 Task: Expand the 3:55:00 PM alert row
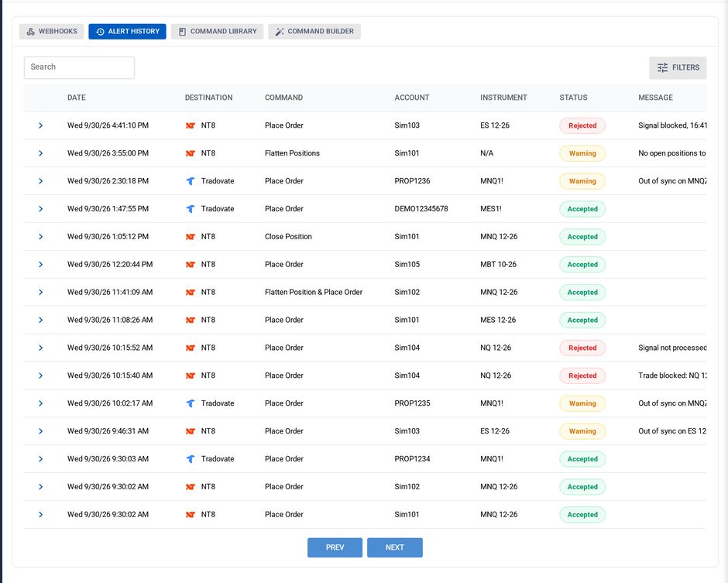(41, 153)
